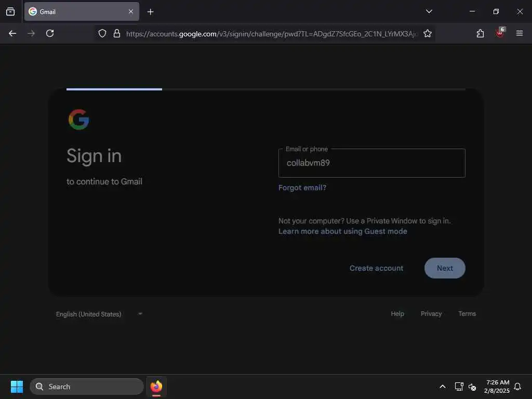Viewport: 532px width, 399px height.
Task: Open Firefox application hamburger menu
Action: tap(519, 33)
